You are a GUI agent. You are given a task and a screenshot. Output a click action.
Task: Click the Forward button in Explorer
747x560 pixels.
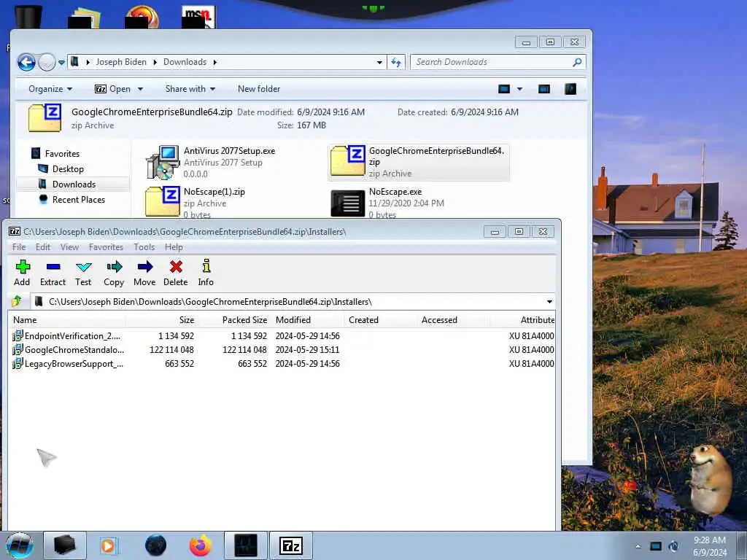pyautogui.click(x=47, y=62)
